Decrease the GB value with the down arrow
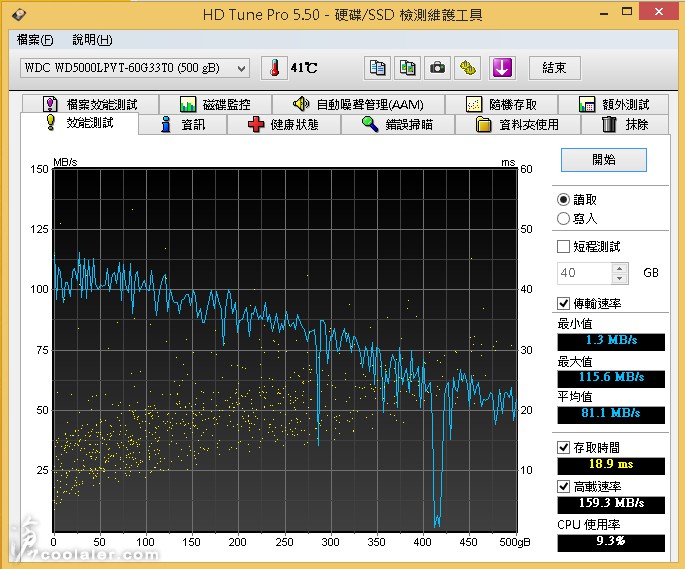 pyautogui.click(x=619, y=278)
